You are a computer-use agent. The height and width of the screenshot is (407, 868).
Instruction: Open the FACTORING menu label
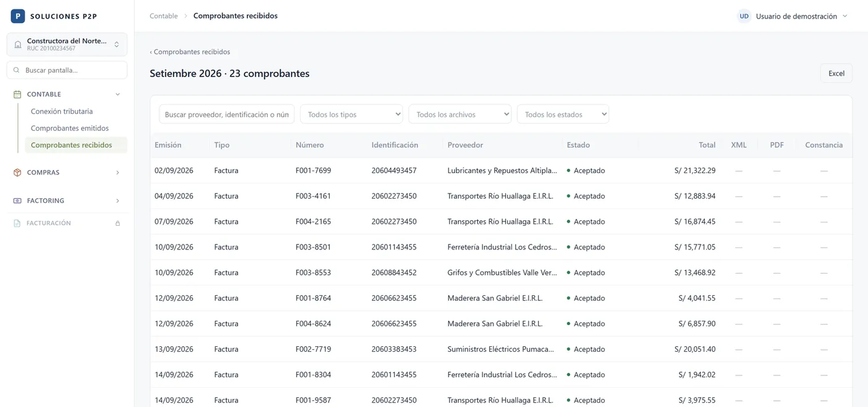45,201
